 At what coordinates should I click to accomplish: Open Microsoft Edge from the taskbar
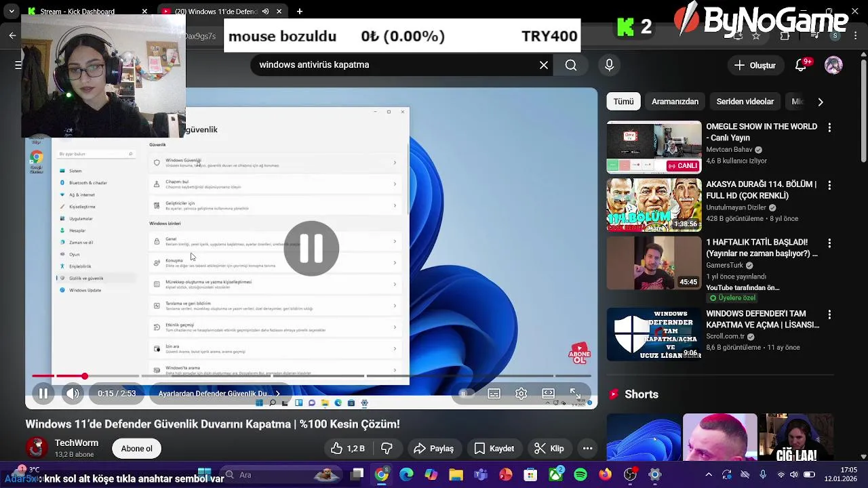pos(406,474)
